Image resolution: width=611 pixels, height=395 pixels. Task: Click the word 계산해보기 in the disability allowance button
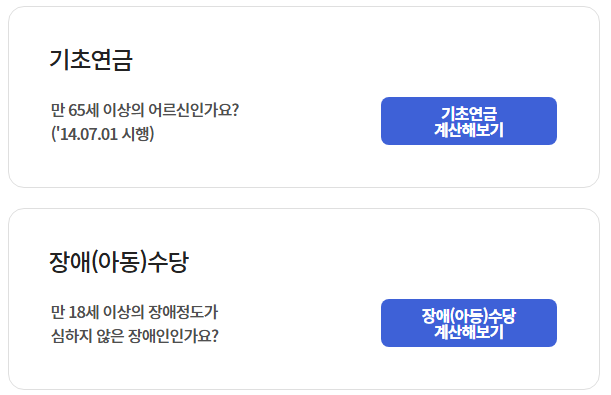[x=469, y=332]
